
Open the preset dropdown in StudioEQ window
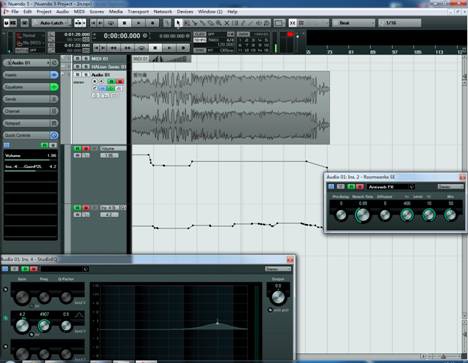click(x=65, y=269)
